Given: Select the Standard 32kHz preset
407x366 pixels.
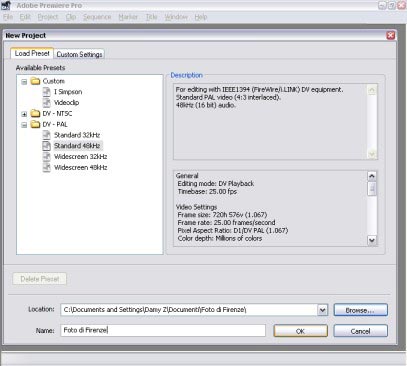Looking at the screenshot, I should click(x=77, y=135).
